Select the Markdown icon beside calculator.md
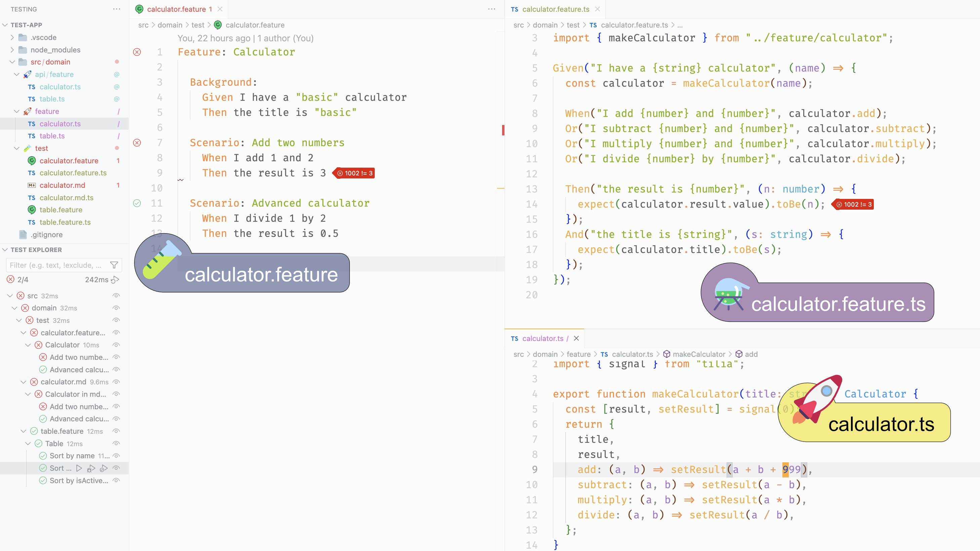The image size is (980, 551). (x=32, y=185)
